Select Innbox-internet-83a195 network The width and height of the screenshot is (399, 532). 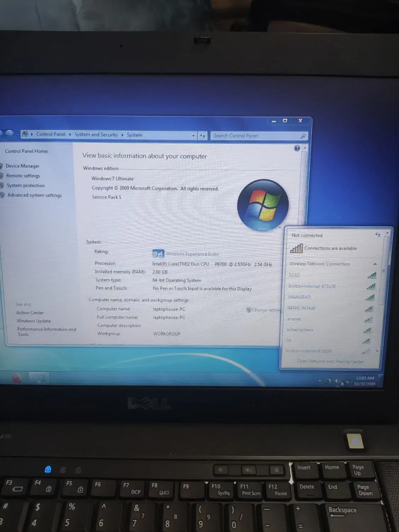[328, 351]
